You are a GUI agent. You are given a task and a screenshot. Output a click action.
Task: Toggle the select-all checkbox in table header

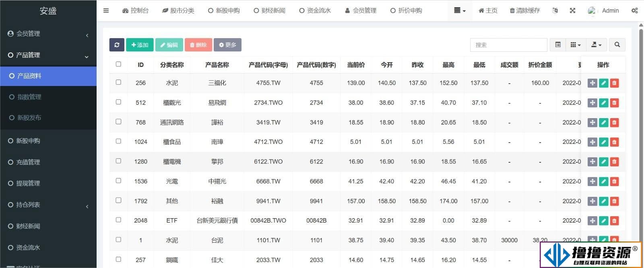pyautogui.click(x=118, y=64)
